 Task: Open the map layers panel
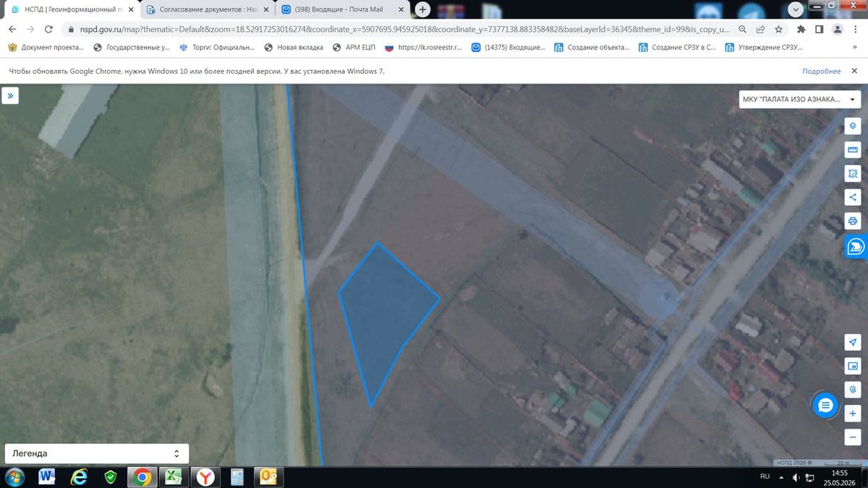point(853,125)
